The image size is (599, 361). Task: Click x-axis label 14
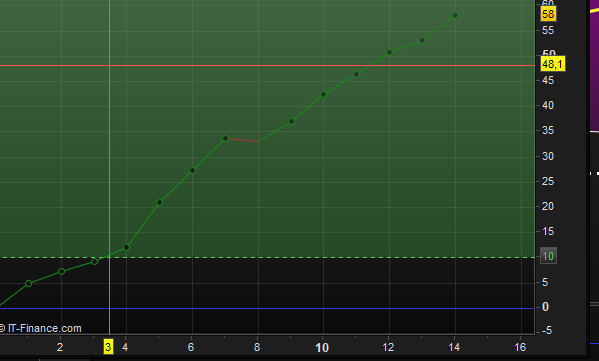[454, 347]
